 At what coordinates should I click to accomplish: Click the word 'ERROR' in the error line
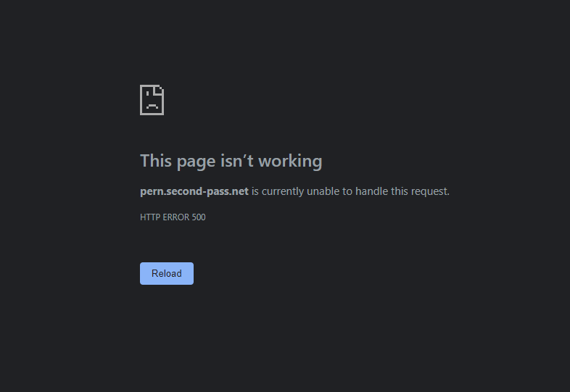tap(175, 217)
